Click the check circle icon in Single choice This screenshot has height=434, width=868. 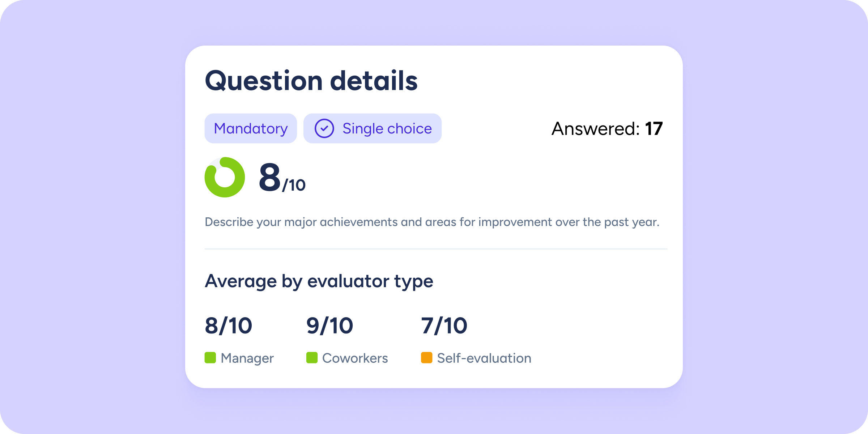324,129
